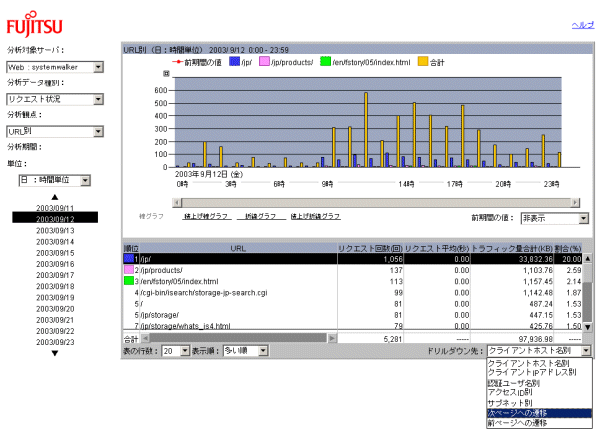Click table vertical scrollbar down arrow
Screen dimensions: 600x430
pos(588,327)
